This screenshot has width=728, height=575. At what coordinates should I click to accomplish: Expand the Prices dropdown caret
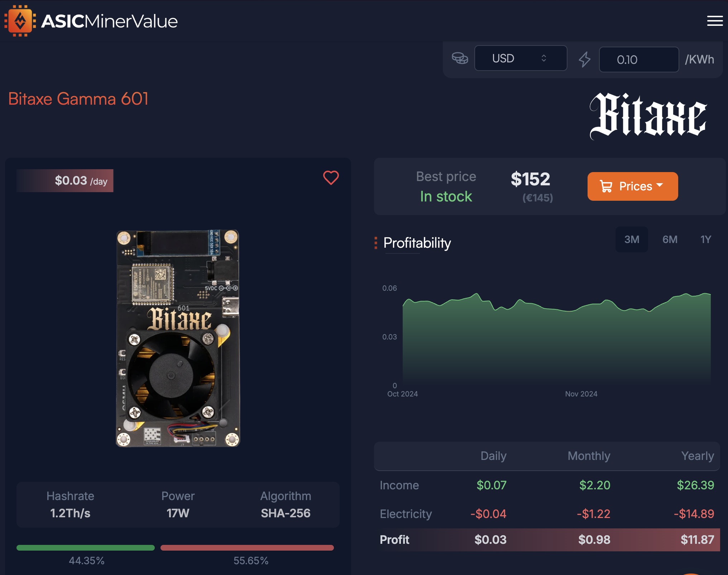click(660, 185)
